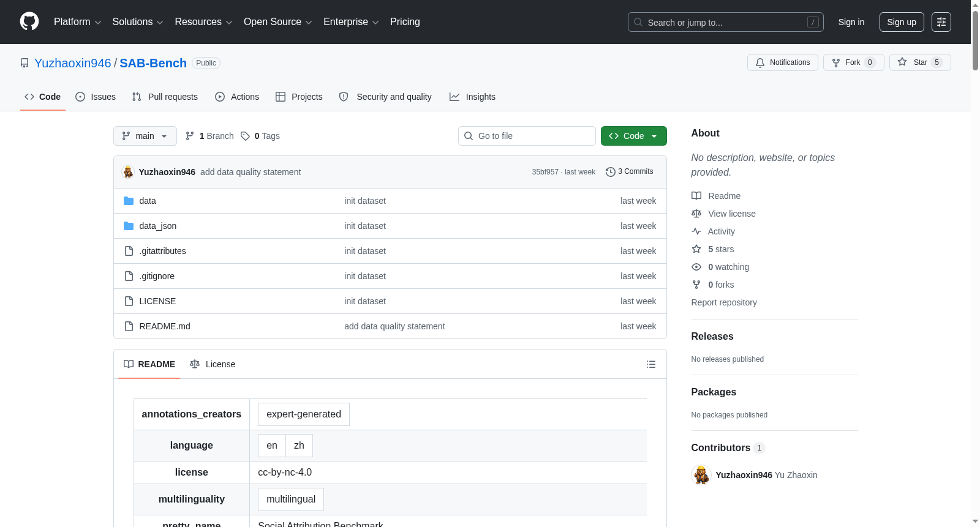
Task: Click the star icon on Star button
Action: [902, 62]
